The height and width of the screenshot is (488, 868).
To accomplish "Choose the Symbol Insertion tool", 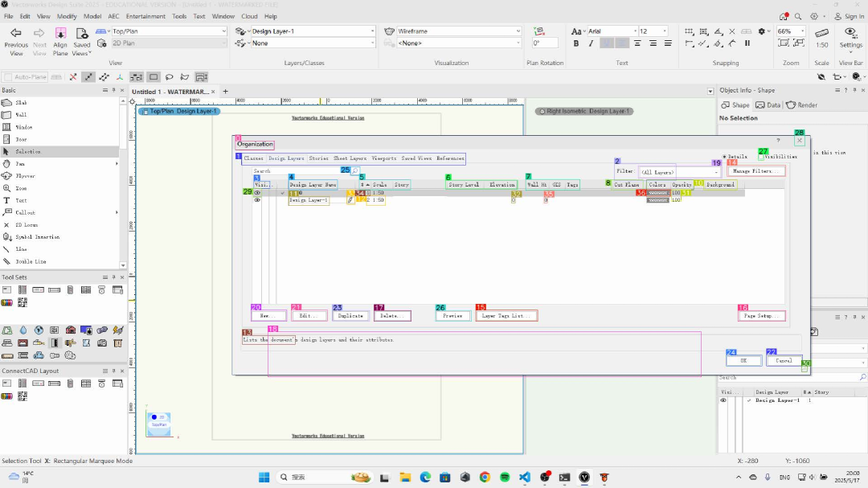I will pyautogui.click(x=36, y=237).
